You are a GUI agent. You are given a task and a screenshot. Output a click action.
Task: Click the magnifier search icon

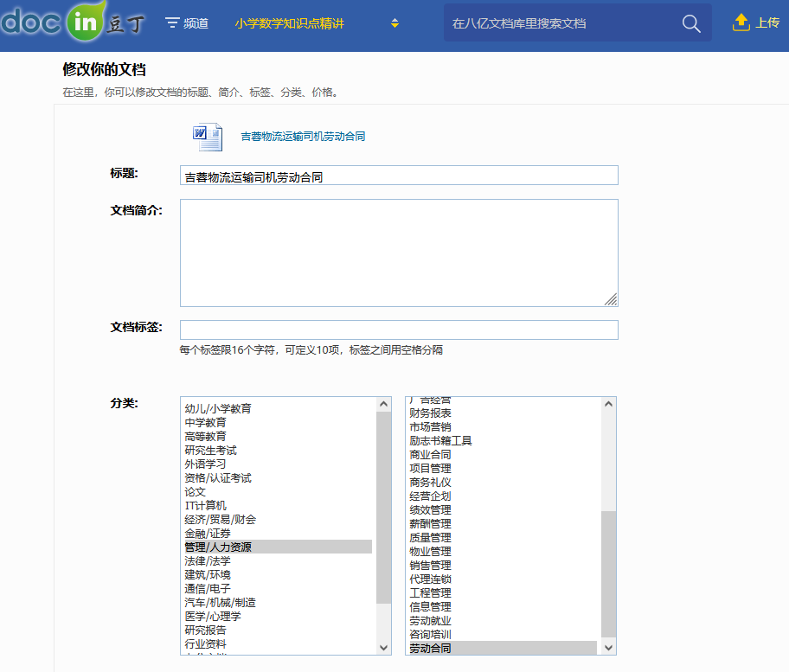(x=691, y=23)
